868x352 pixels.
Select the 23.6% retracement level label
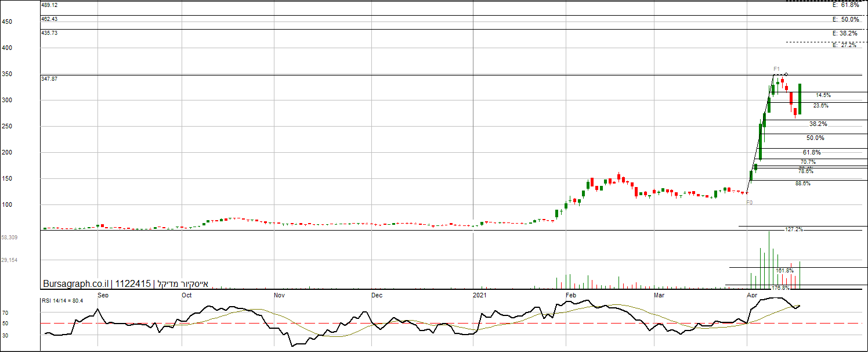[x=820, y=106]
